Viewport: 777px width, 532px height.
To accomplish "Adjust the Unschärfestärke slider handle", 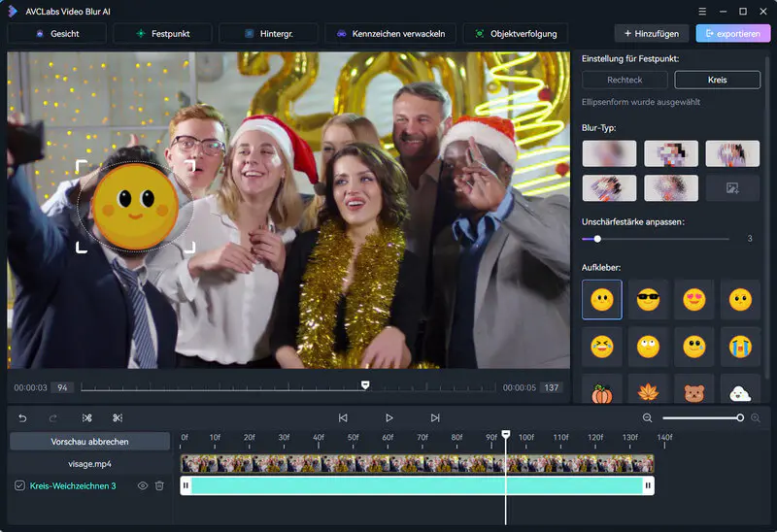I will pyautogui.click(x=597, y=239).
